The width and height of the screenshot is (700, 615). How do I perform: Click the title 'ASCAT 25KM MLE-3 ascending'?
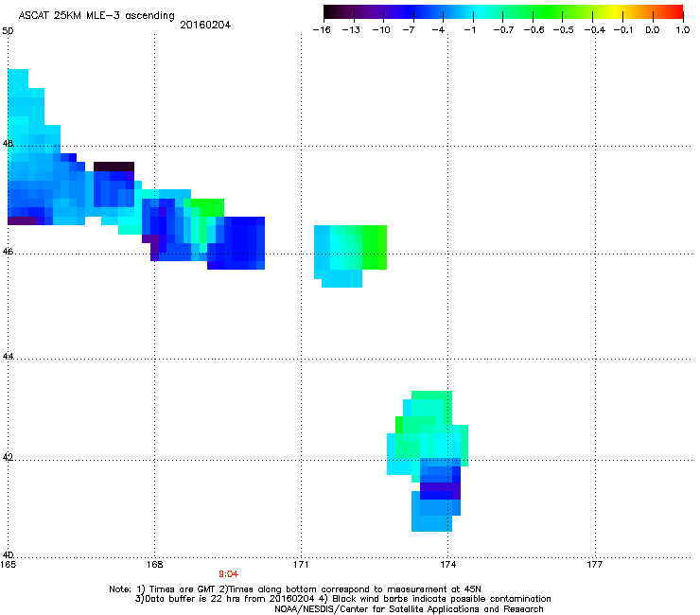coord(96,15)
